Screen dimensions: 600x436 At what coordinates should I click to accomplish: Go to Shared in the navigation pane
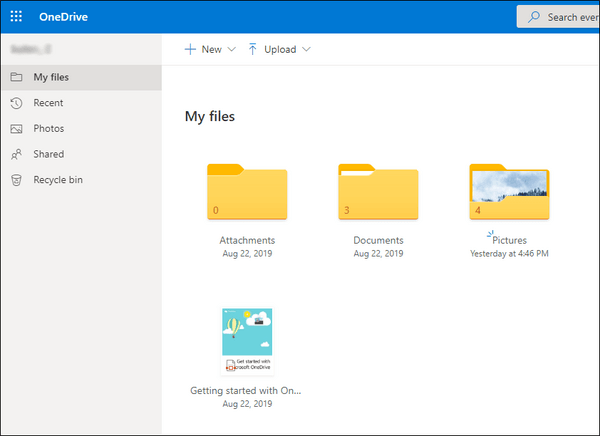[48, 155]
